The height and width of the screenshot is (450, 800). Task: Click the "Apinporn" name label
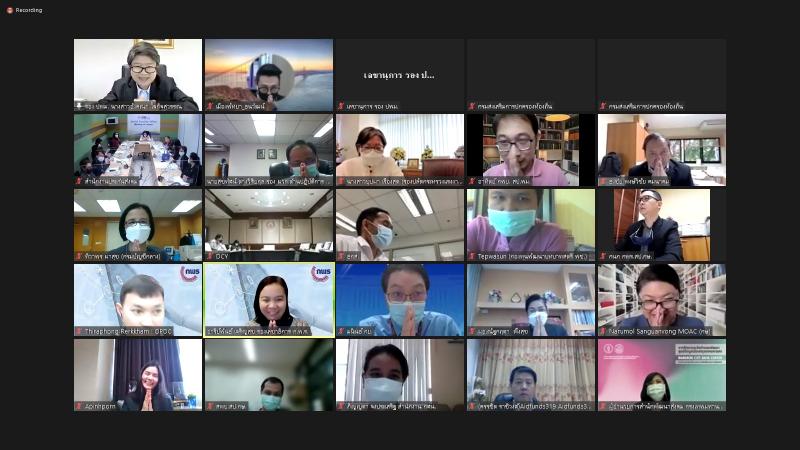(101, 406)
